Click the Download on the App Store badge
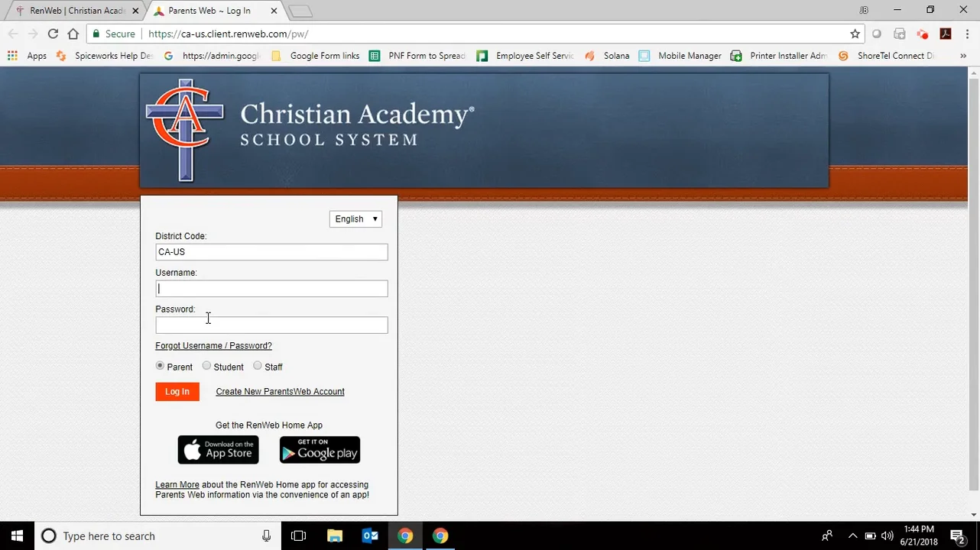The image size is (980, 550). (x=218, y=450)
